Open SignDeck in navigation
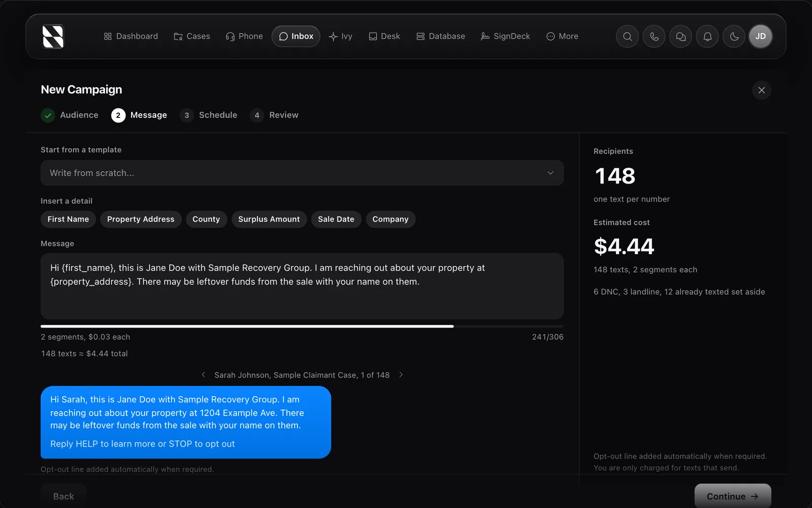Image resolution: width=812 pixels, height=508 pixels. (505, 37)
